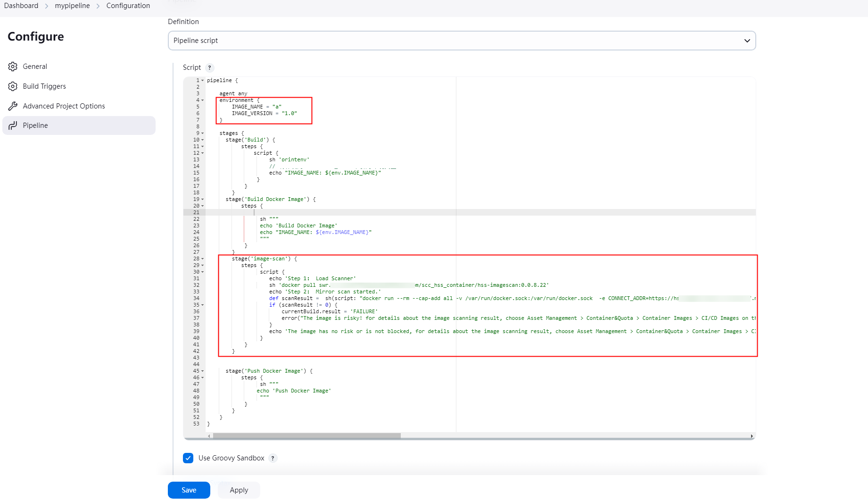Click the IMAGE_NAME = "a" line
868x501 pixels.
click(256, 107)
